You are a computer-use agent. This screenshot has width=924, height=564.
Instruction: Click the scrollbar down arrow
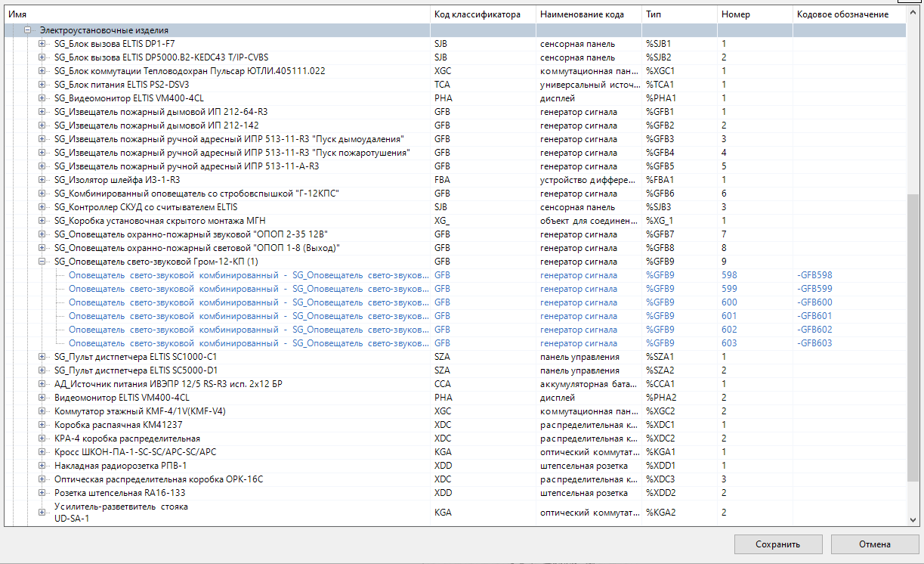tap(913, 520)
